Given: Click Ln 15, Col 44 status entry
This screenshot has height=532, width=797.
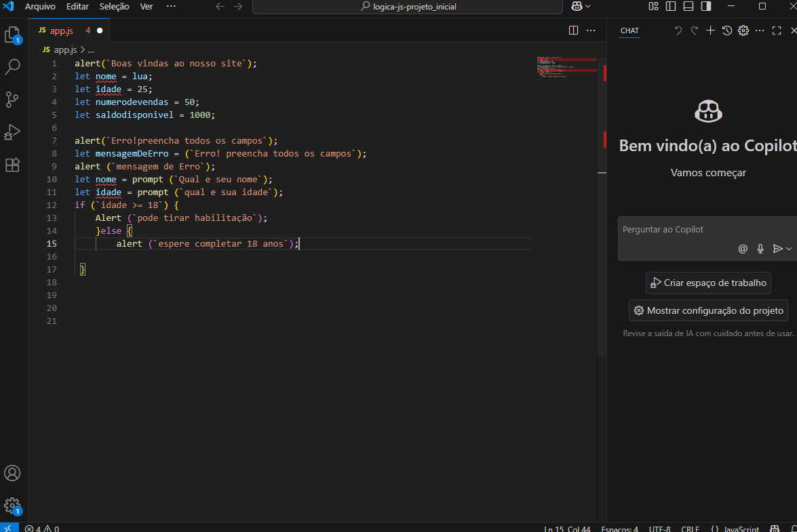Looking at the screenshot, I should click(x=567, y=529).
